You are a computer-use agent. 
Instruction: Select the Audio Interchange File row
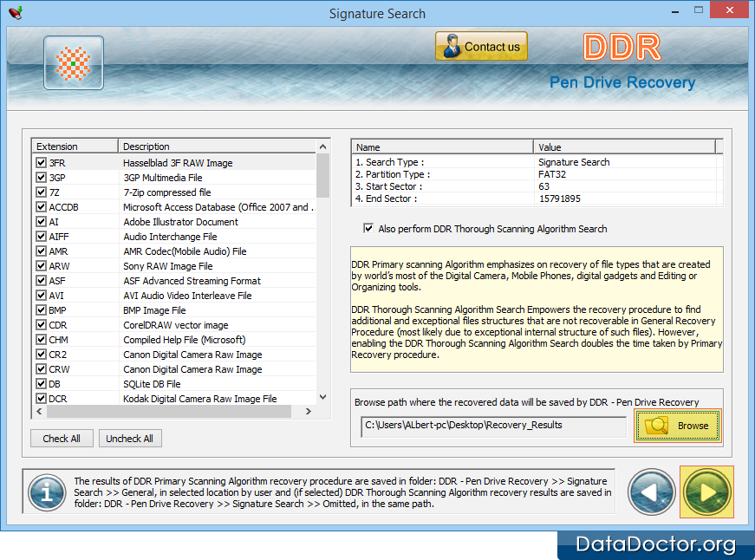click(x=174, y=237)
